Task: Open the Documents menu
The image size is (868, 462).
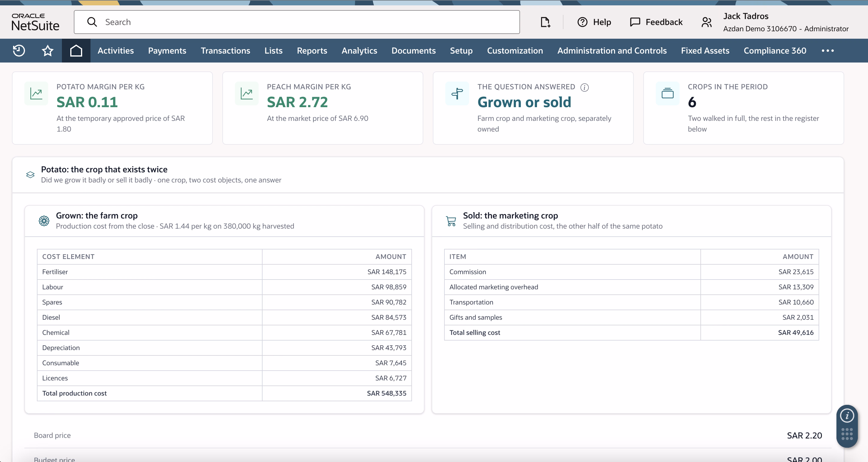Action: coord(413,51)
